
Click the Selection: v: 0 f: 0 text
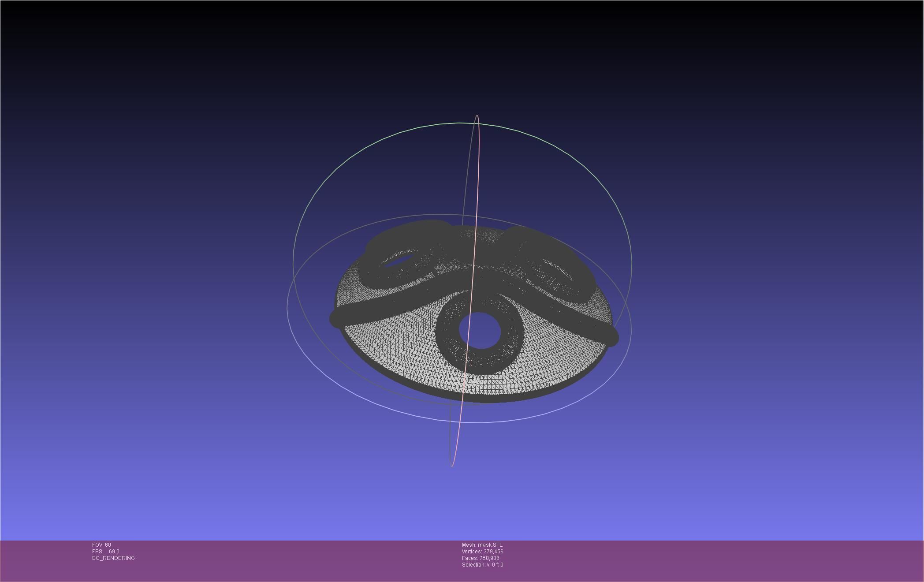[482, 565]
